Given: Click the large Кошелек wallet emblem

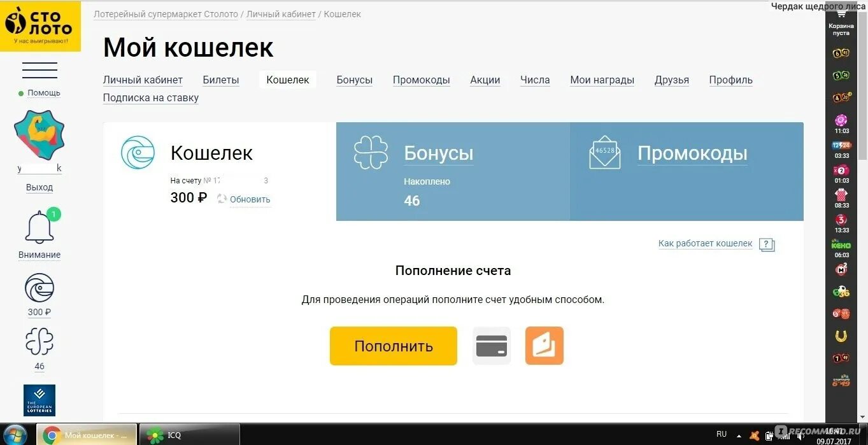Looking at the screenshot, I should pos(138,153).
